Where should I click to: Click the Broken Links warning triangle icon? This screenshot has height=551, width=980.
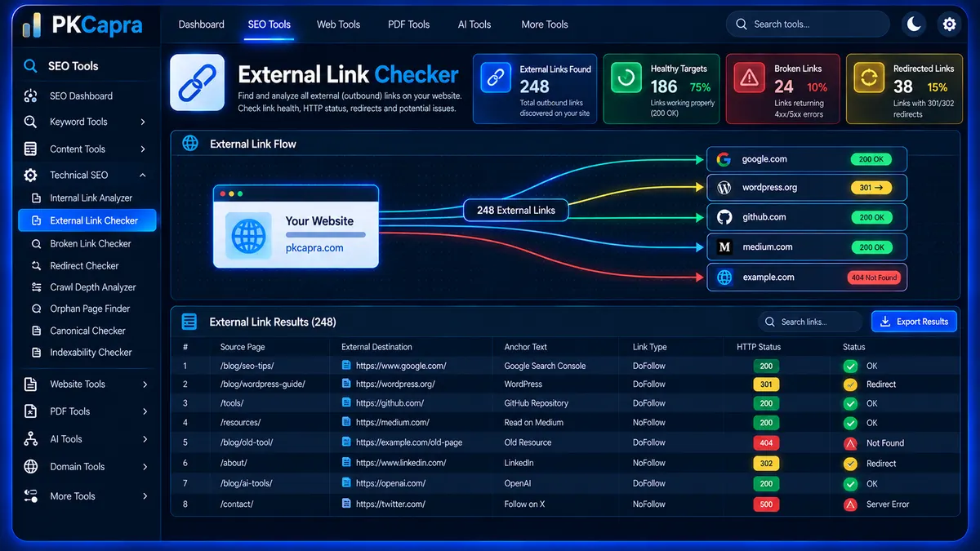coord(748,78)
